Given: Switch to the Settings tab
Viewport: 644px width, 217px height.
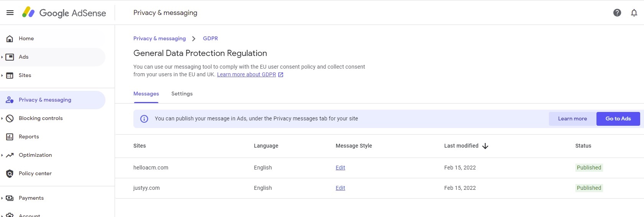Looking at the screenshot, I should [182, 94].
